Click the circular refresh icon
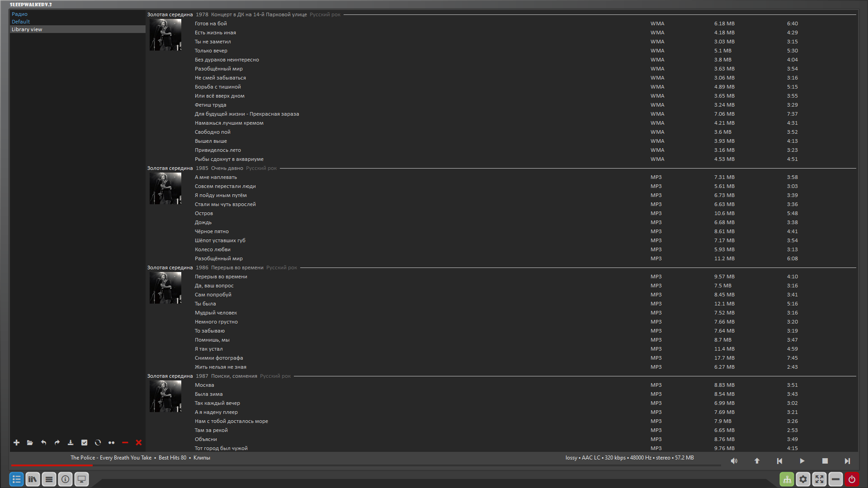 [x=98, y=443]
